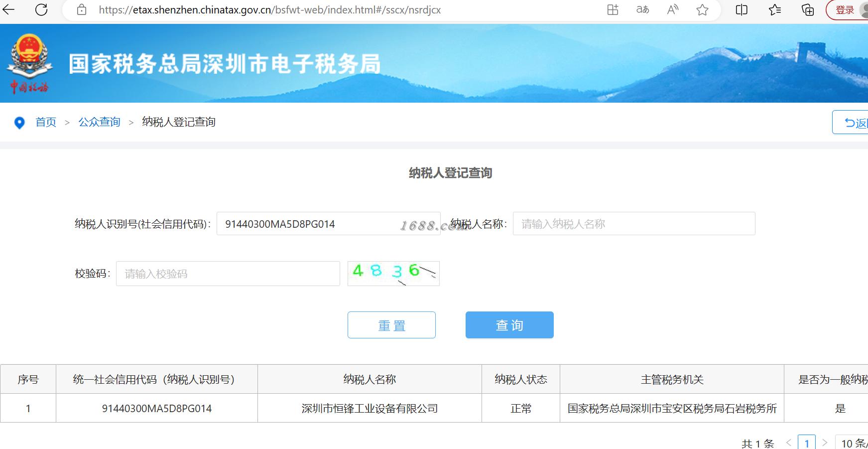
Task: Open the favorites list icon
Action: click(x=774, y=9)
